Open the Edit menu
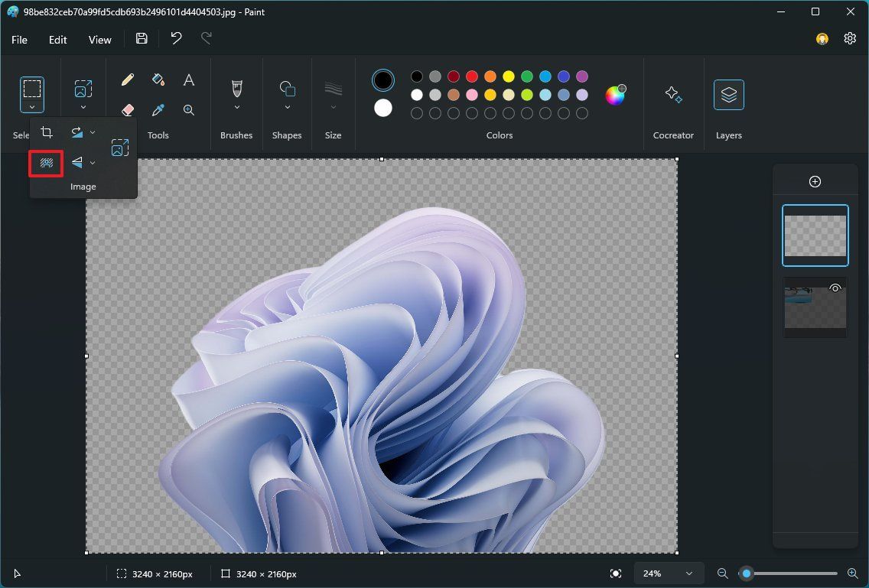The image size is (869, 588). click(57, 39)
